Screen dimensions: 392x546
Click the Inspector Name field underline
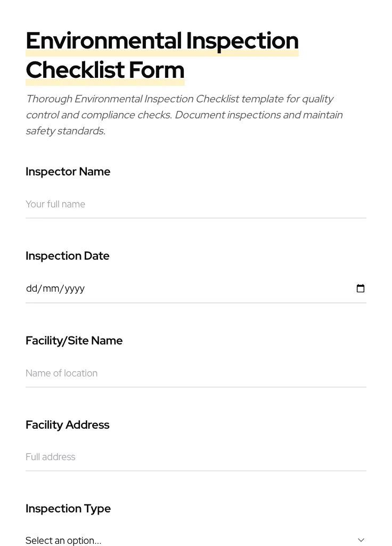[196, 218]
